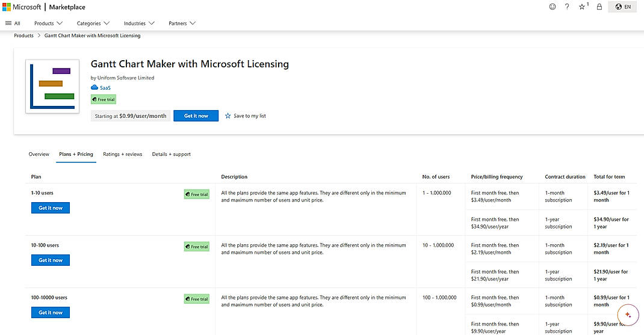The width and height of the screenshot is (644, 335).
Task: Click '100 - 1,000,000' users cell
Action: [x=439, y=298]
